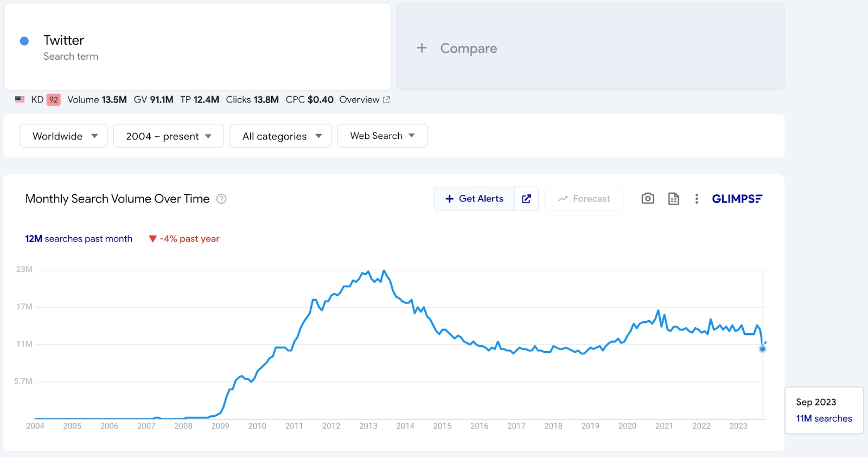Click the Sep 2023 data point marker

(x=762, y=349)
